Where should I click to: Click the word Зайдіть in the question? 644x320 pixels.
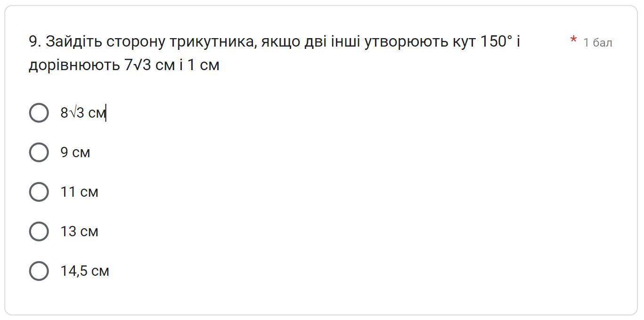click(x=74, y=41)
